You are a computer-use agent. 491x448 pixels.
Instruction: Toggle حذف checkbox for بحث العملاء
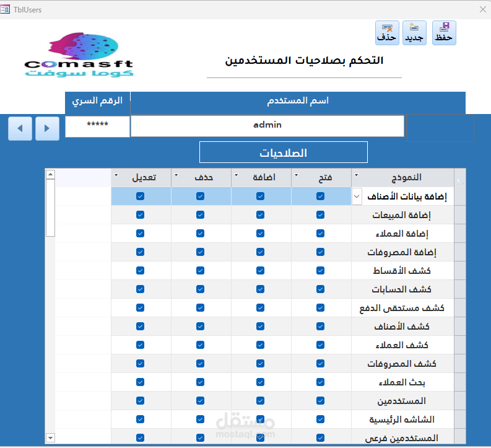click(x=200, y=382)
